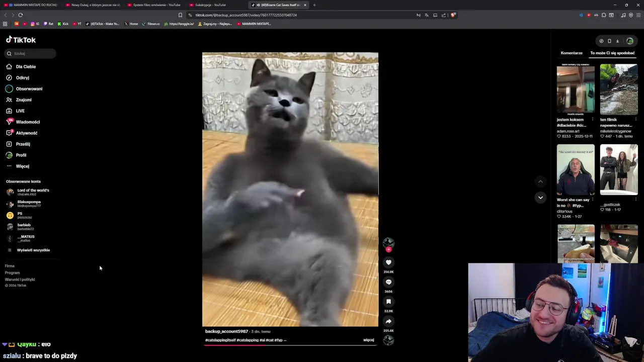Click the compass icon in top-right pill
644x362 pixels.
pos(601,41)
